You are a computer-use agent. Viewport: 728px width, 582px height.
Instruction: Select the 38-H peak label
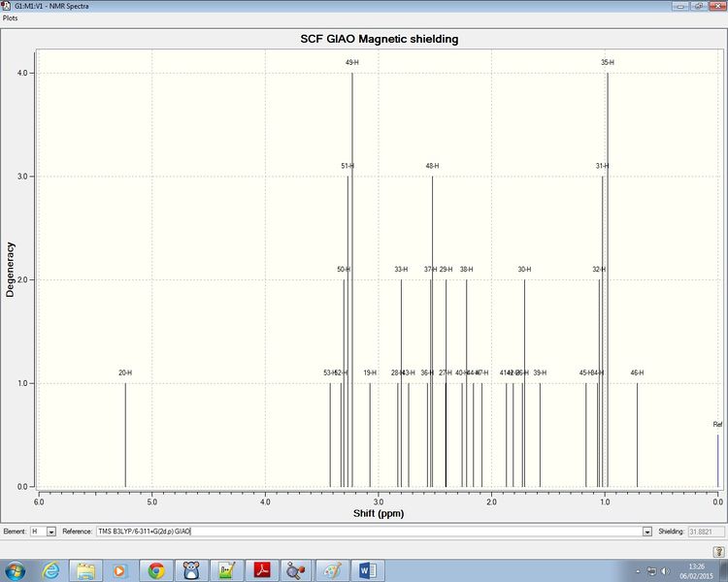tap(467, 270)
